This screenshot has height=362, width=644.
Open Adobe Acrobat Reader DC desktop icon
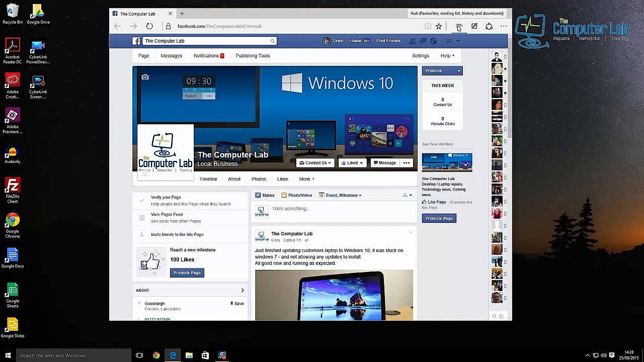(13, 51)
